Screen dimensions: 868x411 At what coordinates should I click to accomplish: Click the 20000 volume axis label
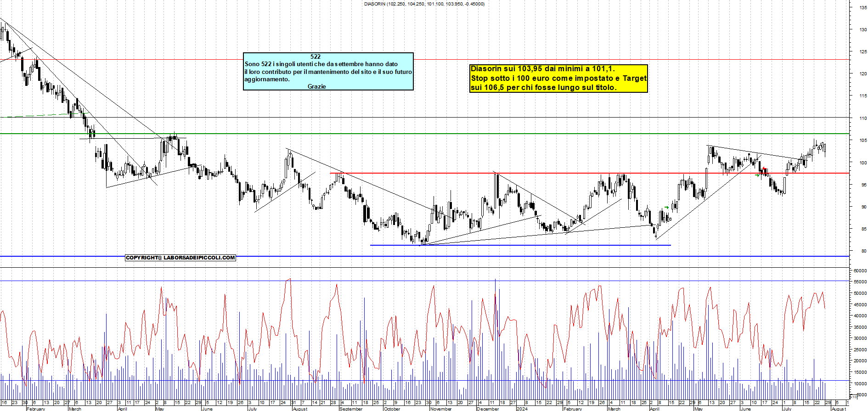[x=860, y=361]
